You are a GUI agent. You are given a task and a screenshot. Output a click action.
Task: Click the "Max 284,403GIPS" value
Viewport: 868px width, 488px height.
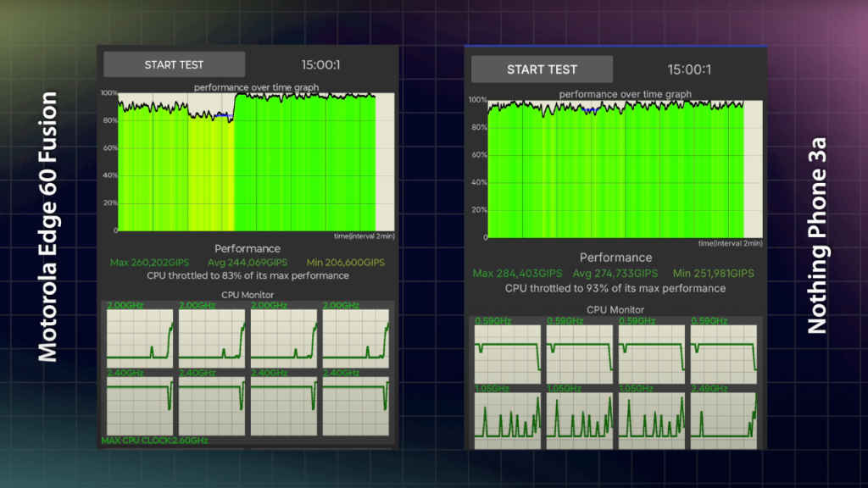[517, 274]
